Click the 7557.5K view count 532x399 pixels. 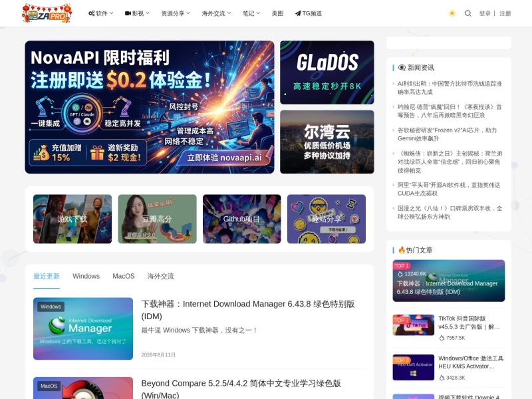[x=456, y=338]
